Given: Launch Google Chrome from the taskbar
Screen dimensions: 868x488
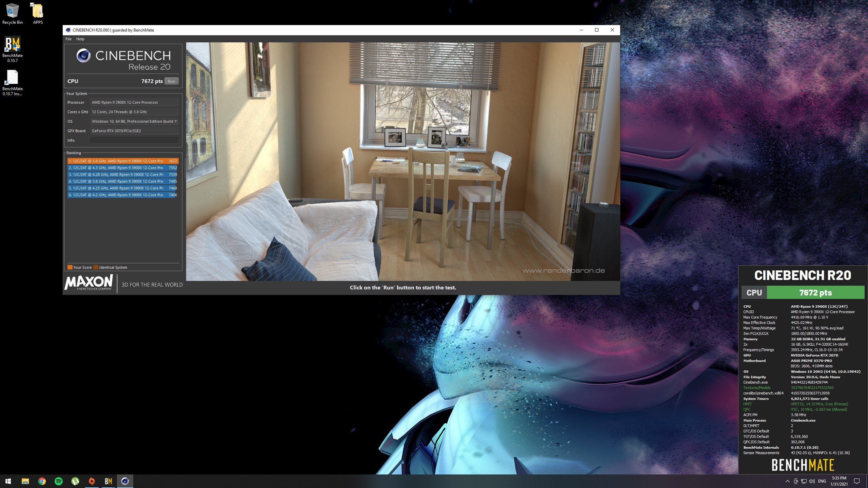Looking at the screenshot, I should click(42, 481).
